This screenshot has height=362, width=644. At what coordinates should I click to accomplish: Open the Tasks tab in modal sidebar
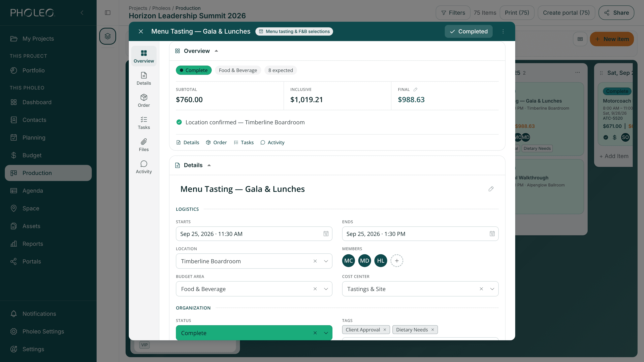tap(144, 123)
